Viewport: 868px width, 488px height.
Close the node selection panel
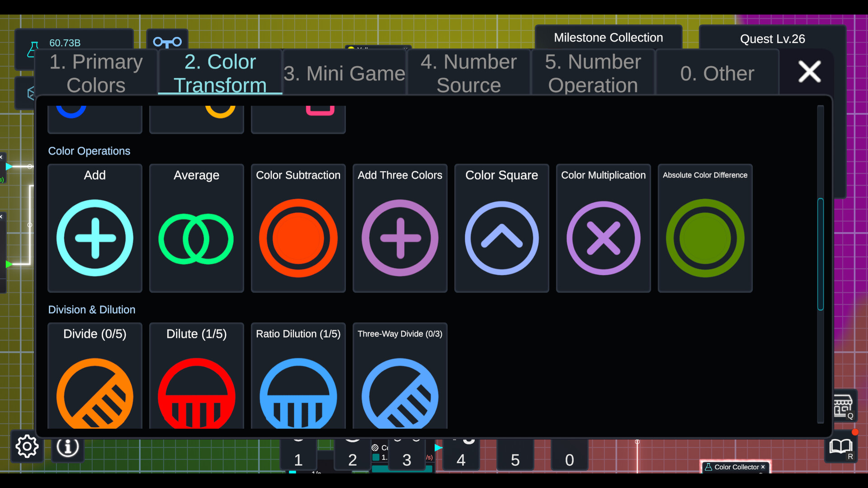(809, 72)
